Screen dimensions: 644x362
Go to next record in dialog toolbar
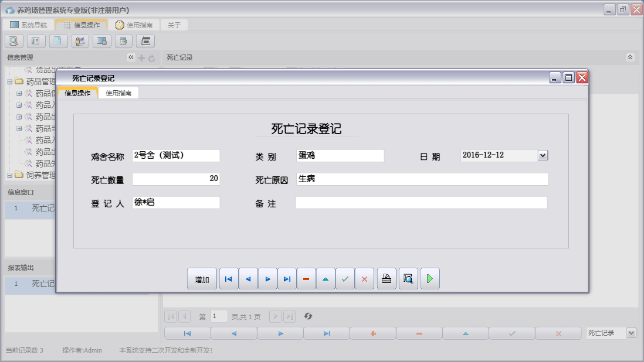[267, 279]
